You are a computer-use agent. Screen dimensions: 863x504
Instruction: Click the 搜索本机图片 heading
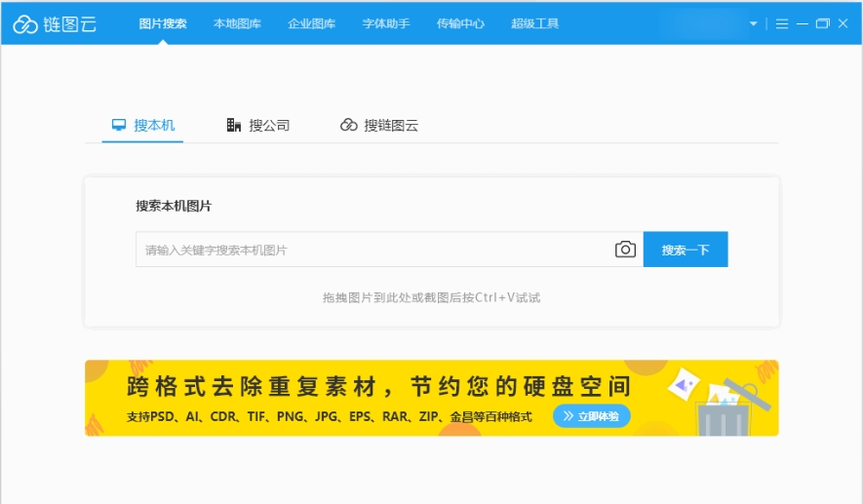[174, 206]
